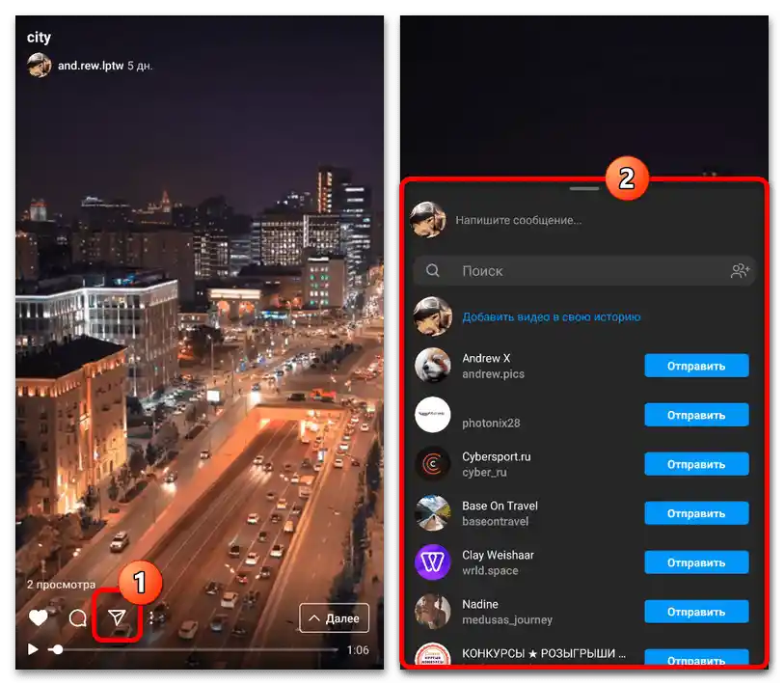Select the photonix28 username text
This screenshot has width=784, height=685.
[x=491, y=423]
